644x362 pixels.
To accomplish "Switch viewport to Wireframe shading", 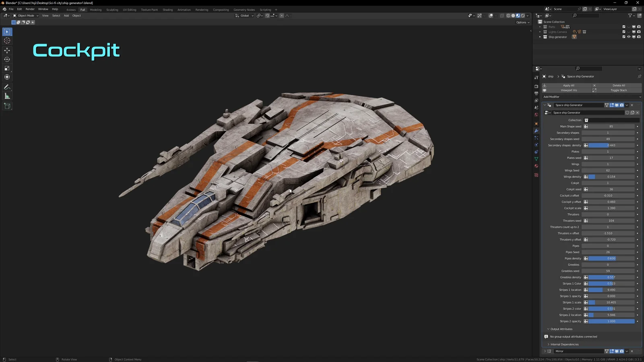I will pyautogui.click(x=508, y=16).
